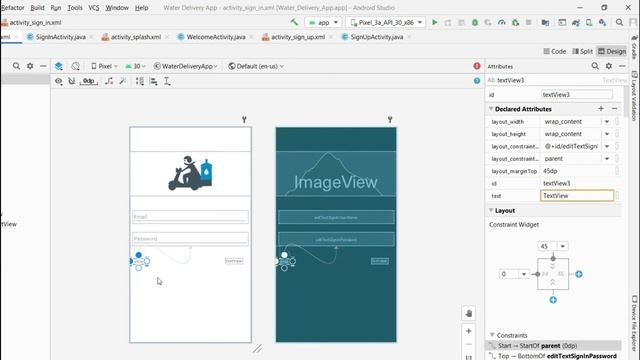
Task: Click the red error indicator in design toolbar
Action: pos(477,66)
